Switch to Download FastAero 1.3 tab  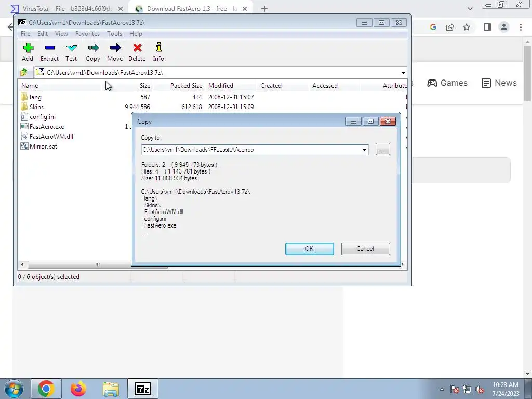[191, 9]
